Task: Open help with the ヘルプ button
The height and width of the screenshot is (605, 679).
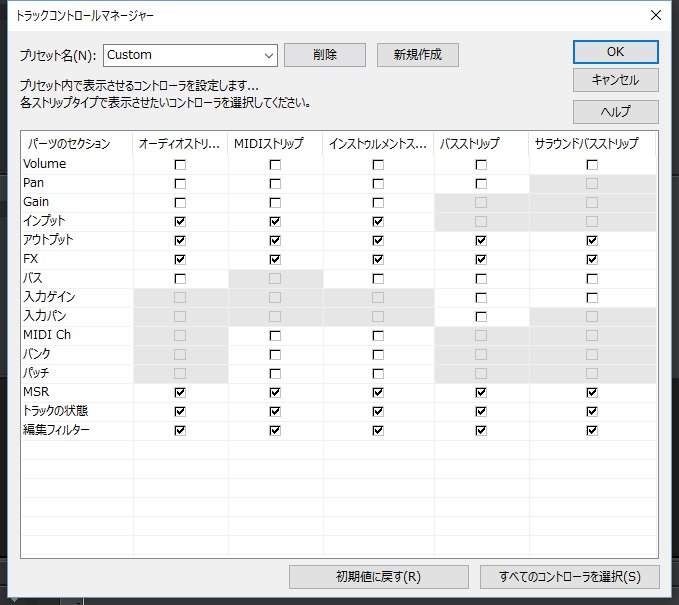Action: coord(615,112)
